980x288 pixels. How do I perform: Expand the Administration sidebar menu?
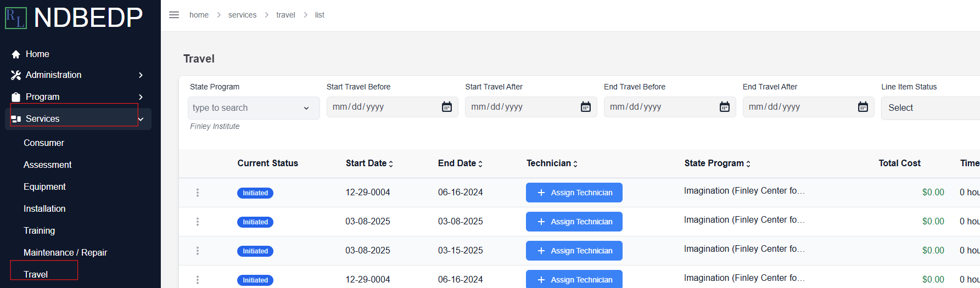pos(78,75)
